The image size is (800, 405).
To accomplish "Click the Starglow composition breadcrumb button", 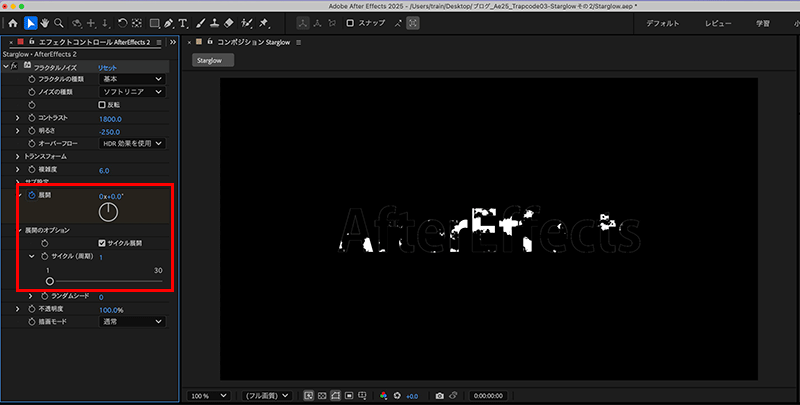I will click(213, 60).
